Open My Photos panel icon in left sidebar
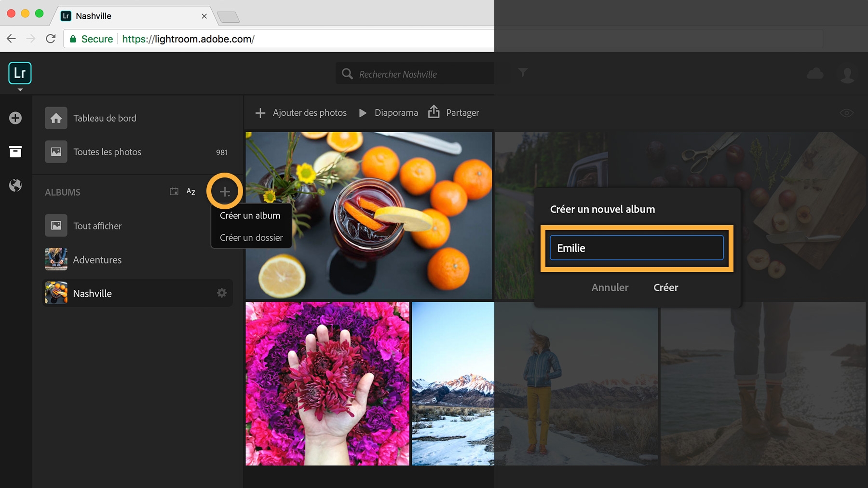 pos(15,151)
